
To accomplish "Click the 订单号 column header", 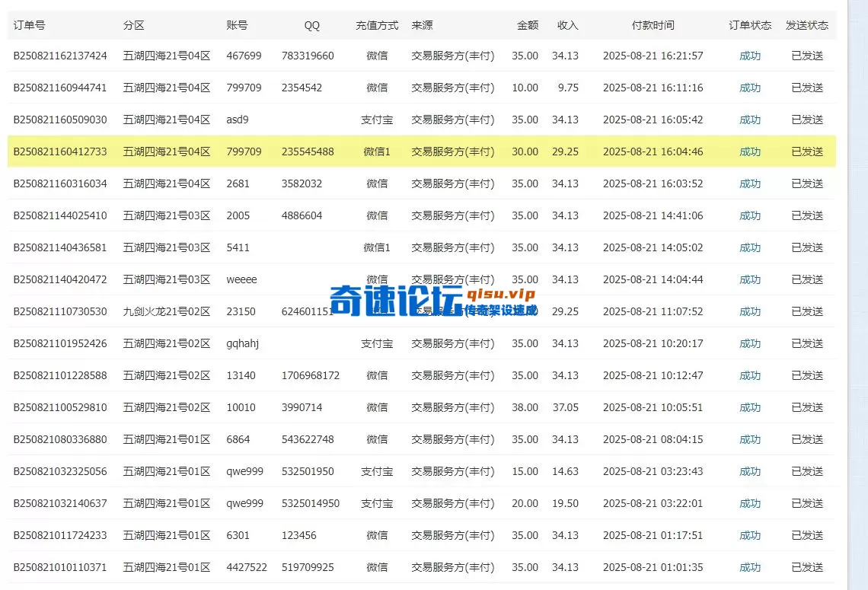I will tap(29, 24).
